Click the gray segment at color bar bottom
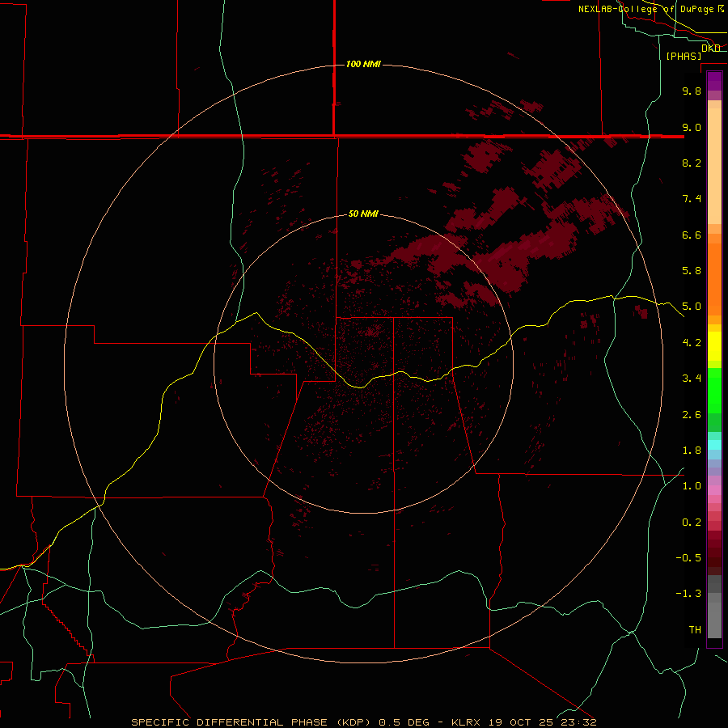This screenshot has height=728, width=728. [714, 622]
